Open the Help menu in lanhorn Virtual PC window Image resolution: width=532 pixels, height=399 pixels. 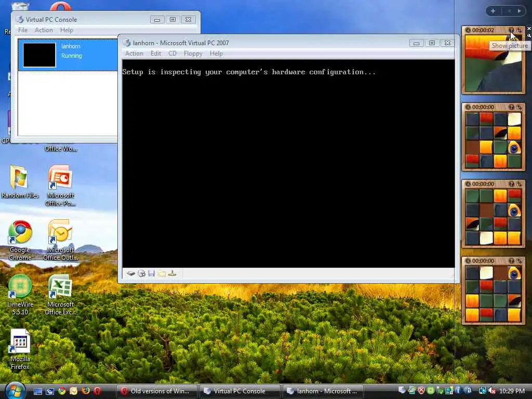coord(216,54)
